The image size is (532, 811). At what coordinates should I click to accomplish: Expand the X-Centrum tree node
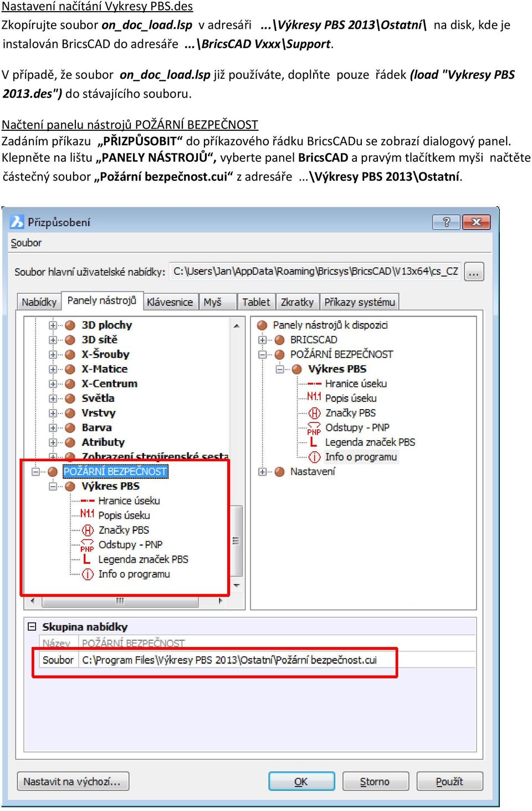(53, 384)
